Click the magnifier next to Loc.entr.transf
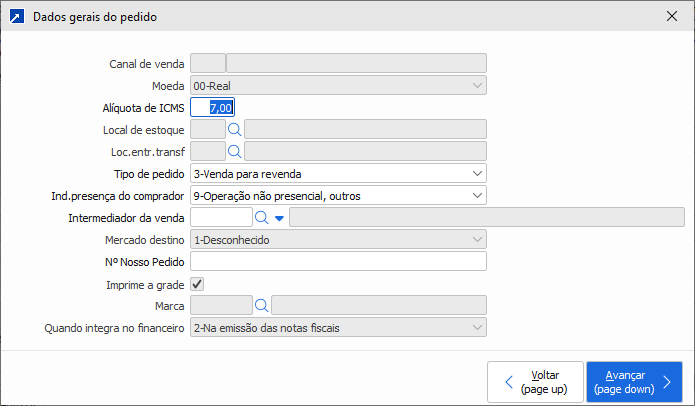695x406 pixels. tap(235, 151)
